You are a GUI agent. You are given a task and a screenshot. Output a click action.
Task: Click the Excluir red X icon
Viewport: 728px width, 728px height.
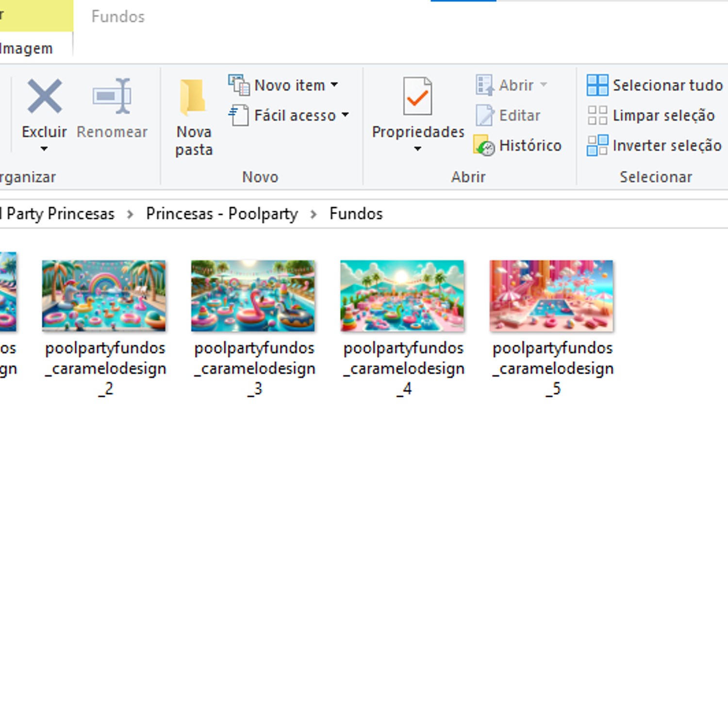click(44, 97)
